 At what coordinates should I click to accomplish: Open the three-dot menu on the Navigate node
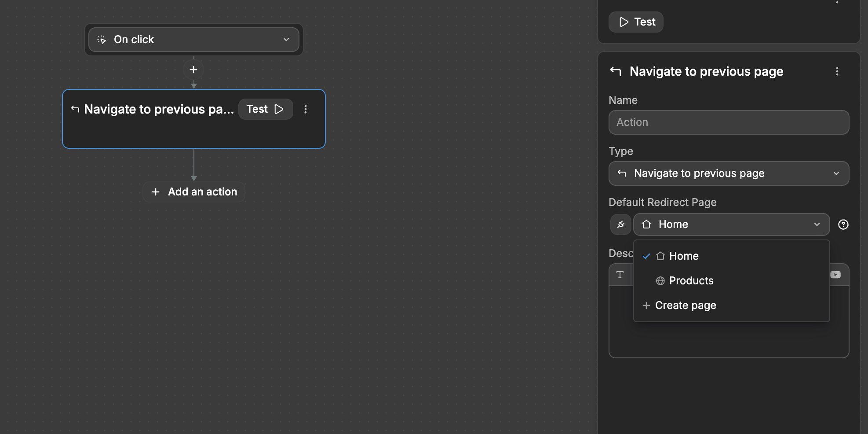(306, 109)
